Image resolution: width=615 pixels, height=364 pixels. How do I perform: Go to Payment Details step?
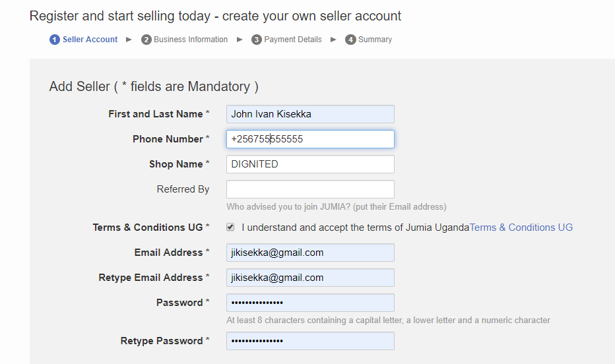(x=292, y=40)
